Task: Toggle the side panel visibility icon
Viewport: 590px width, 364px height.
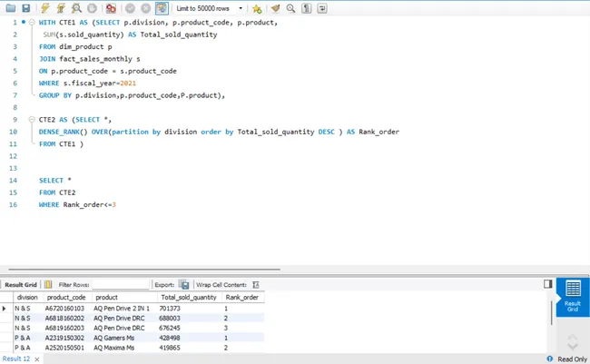Action: [548, 284]
